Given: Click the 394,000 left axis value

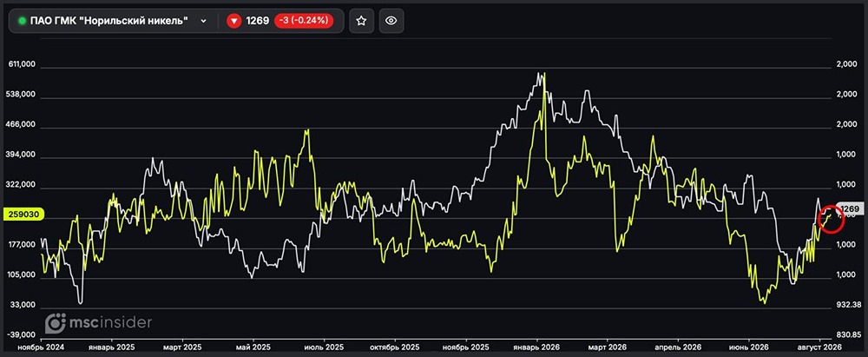Looking at the screenshot, I should 23,155.
